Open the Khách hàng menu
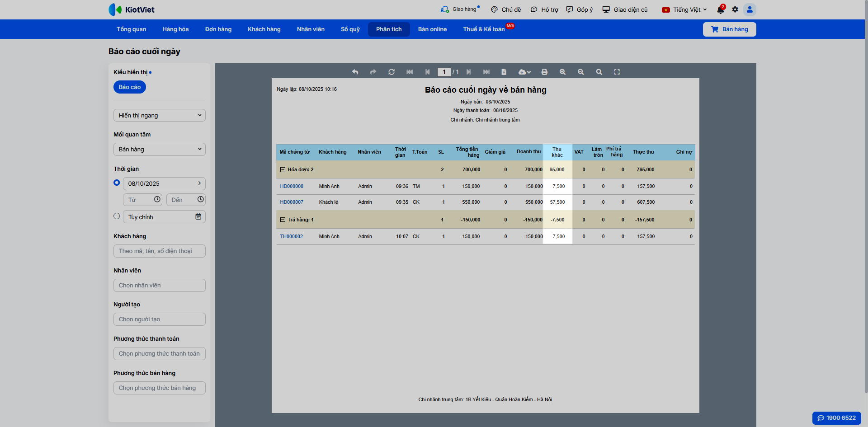This screenshot has width=868, height=427. [x=264, y=29]
